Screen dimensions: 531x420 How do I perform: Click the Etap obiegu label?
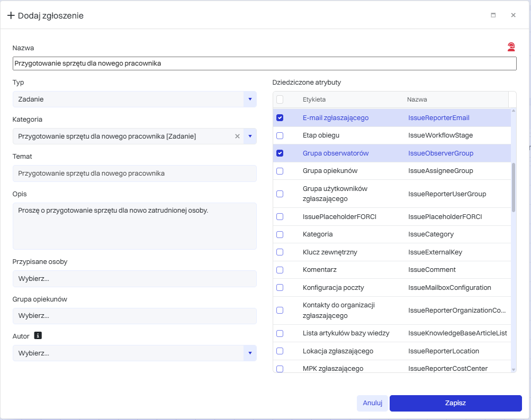tap(321, 135)
